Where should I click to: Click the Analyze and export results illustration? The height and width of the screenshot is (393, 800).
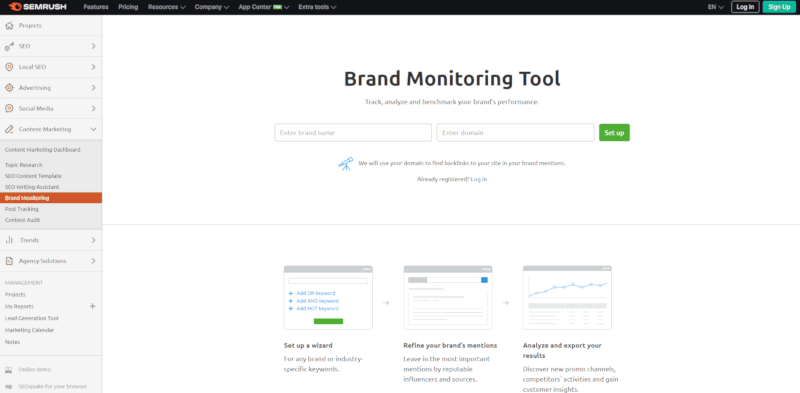[x=567, y=298]
